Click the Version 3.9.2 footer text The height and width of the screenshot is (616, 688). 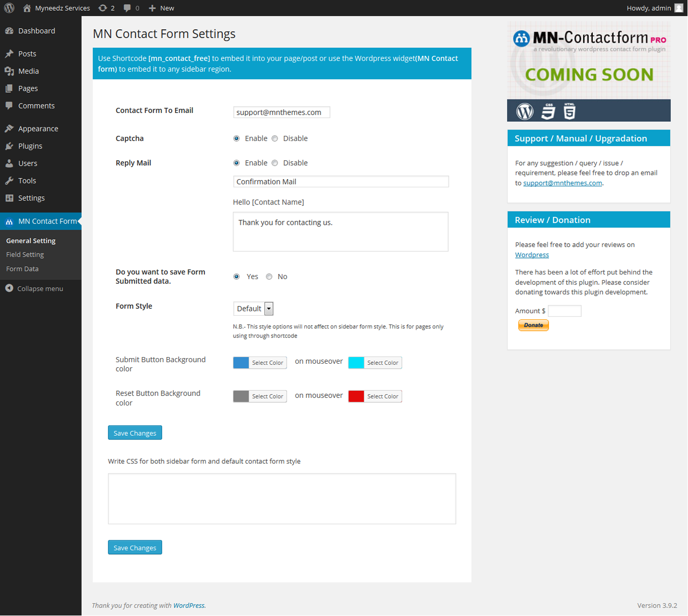click(657, 605)
